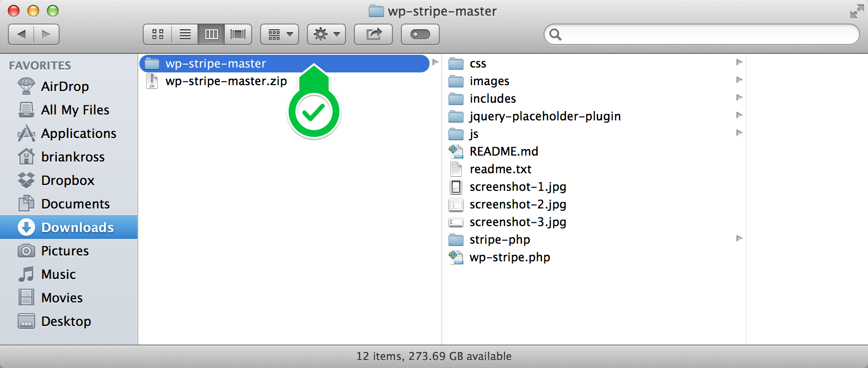Click the README.md file icon

[x=456, y=152]
